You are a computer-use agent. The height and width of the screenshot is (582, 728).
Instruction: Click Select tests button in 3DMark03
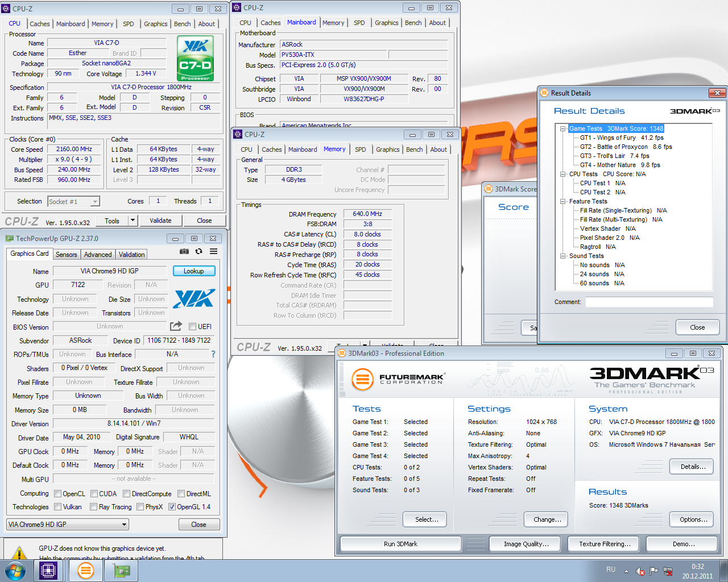point(427,519)
